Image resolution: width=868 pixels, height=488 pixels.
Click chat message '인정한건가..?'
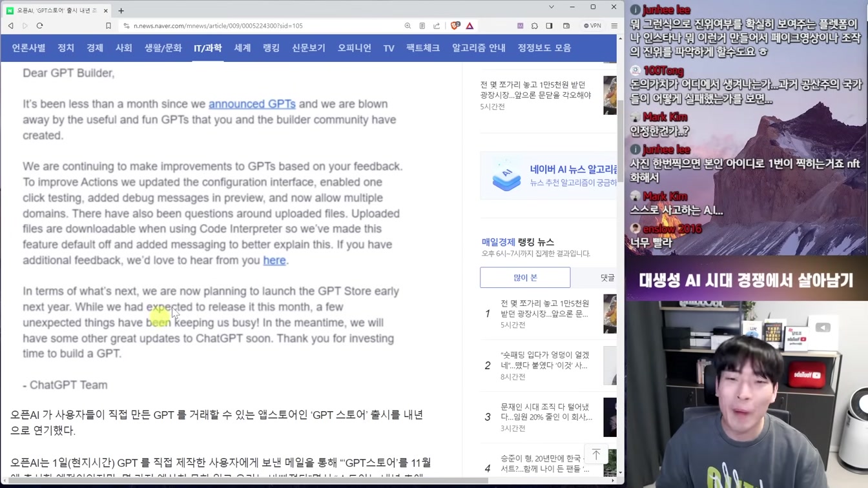click(659, 131)
